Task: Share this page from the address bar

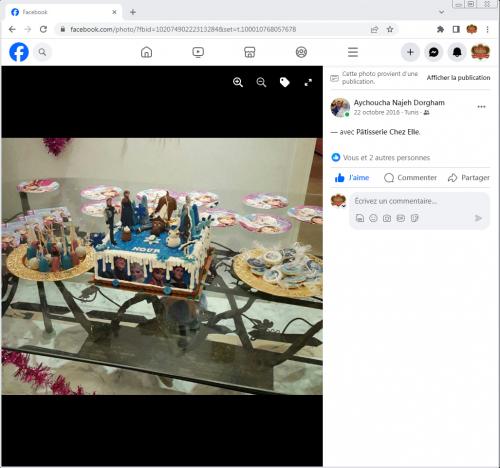Action: coord(374,29)
